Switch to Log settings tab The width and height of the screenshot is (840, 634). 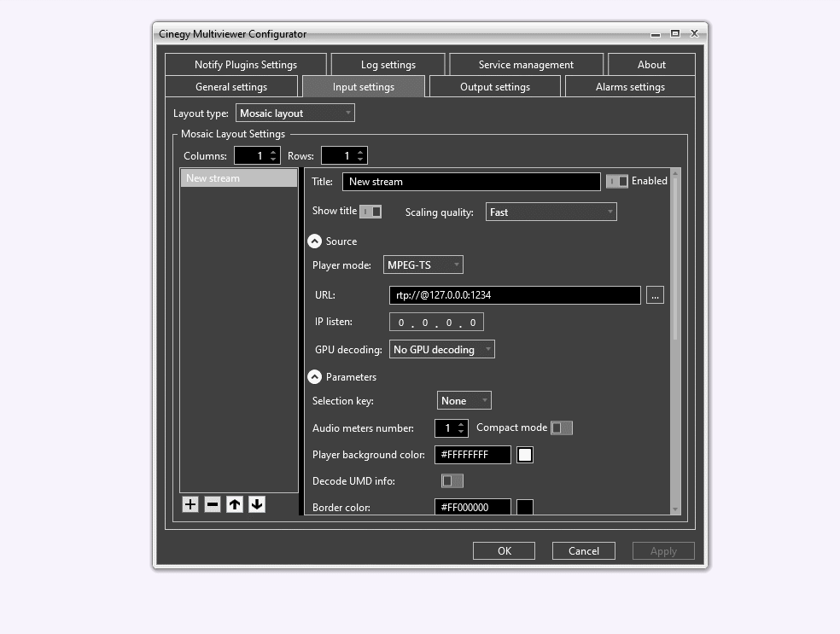pyautogui.click(x=388, y=64)
